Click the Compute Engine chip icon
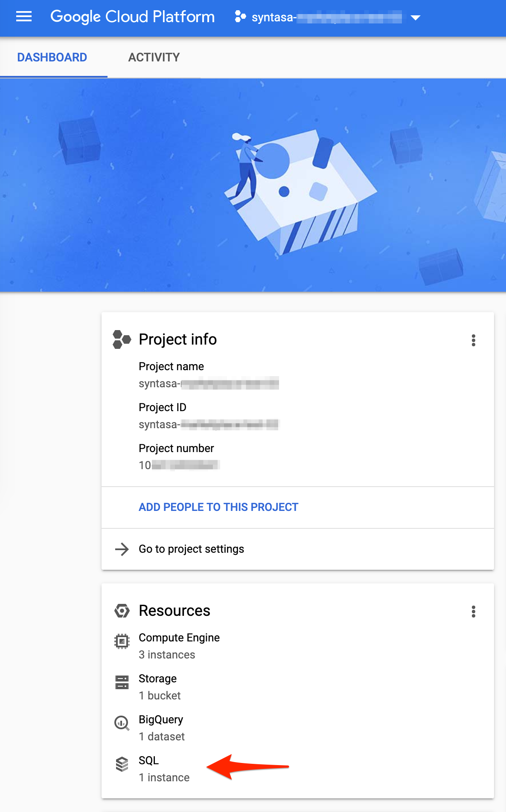 click(122, 641)
